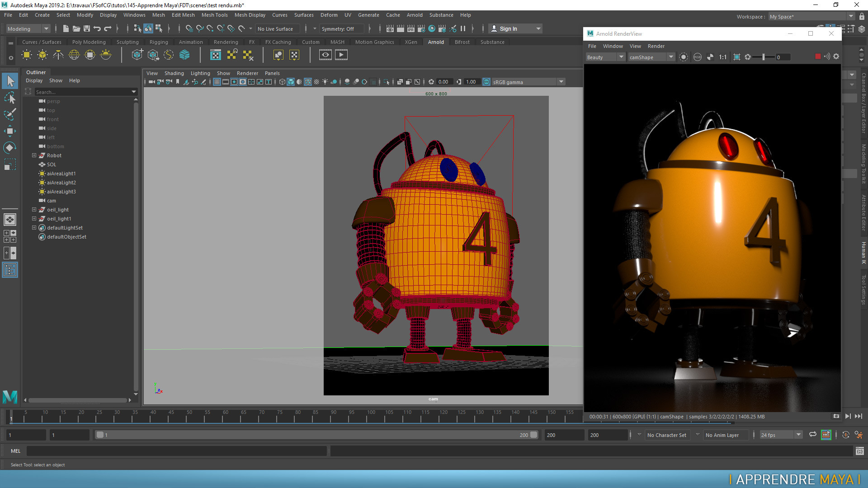Toggle the grid in the viewport toolbar

point(217,82)
